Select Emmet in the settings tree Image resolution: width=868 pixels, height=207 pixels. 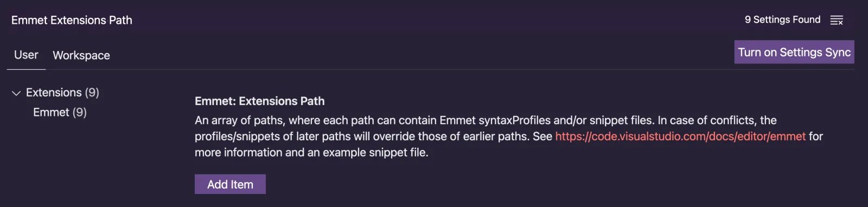pyautogui.click(x=51, y=112)
